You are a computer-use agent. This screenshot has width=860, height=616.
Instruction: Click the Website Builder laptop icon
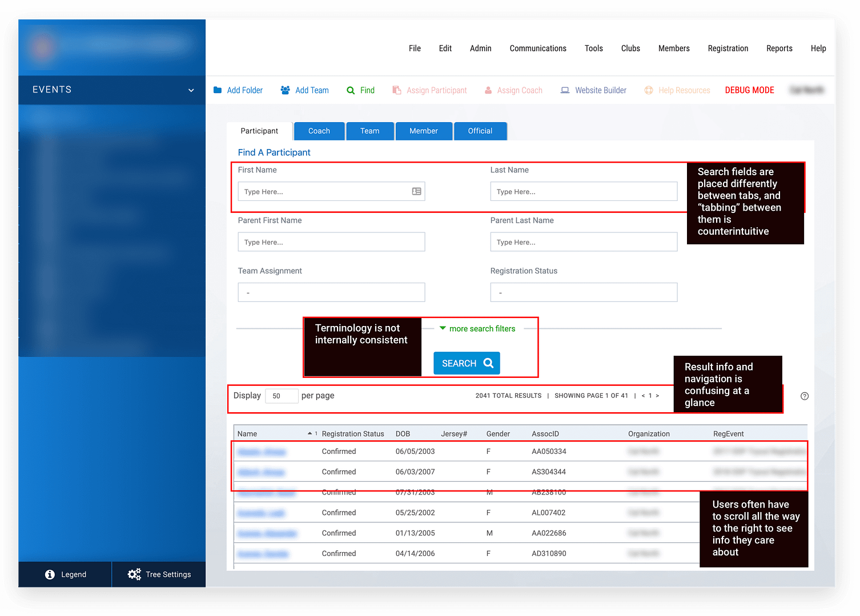coord(565,90)
